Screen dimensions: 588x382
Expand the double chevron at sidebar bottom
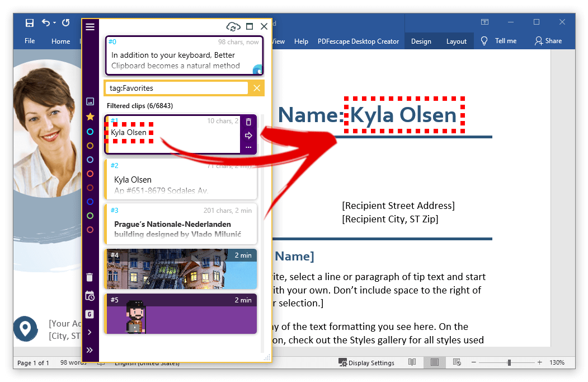pyautogui.click(x=90, y=350)
